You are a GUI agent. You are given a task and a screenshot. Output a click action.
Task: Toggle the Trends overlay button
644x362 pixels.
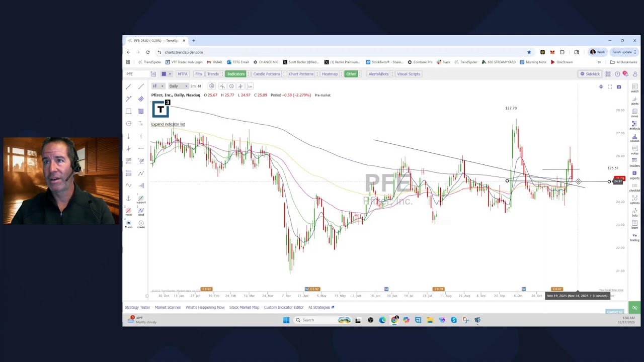[213, 74]
